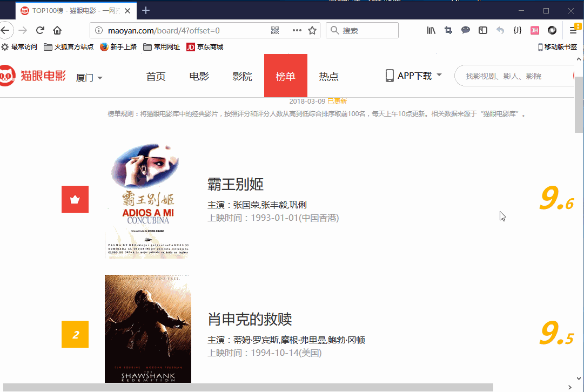Click the horizontal scrollbar right arrow
The height and width of the screenshot is (392, 584).
click(570, 388)
